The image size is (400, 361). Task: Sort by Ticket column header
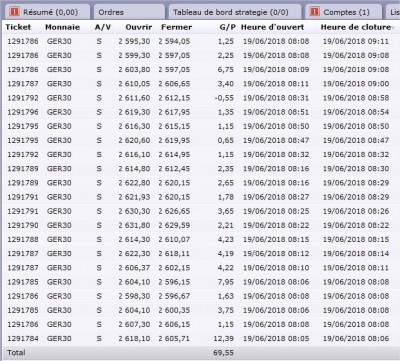click(x=18, y=27)
